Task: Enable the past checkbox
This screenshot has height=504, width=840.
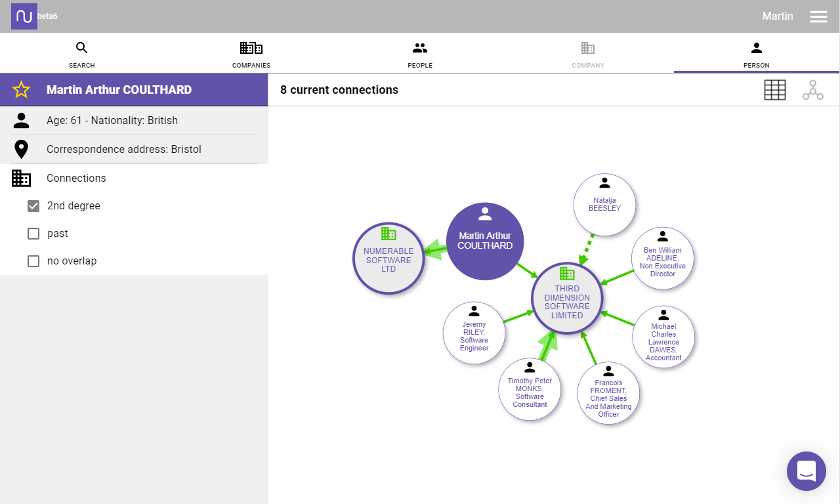Action: tap(33, 234)
